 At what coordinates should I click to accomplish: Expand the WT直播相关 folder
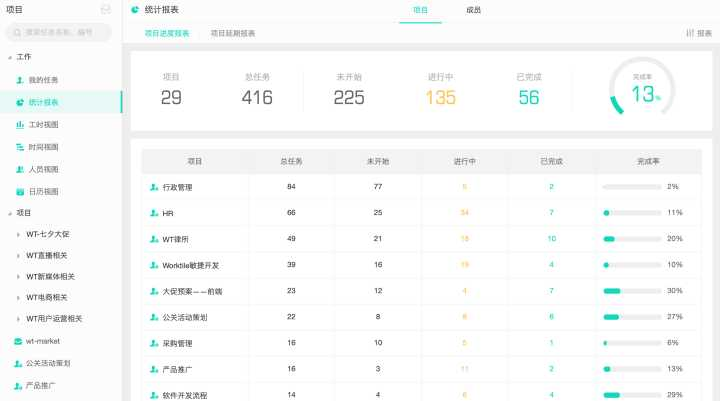[x=18, y=256]
